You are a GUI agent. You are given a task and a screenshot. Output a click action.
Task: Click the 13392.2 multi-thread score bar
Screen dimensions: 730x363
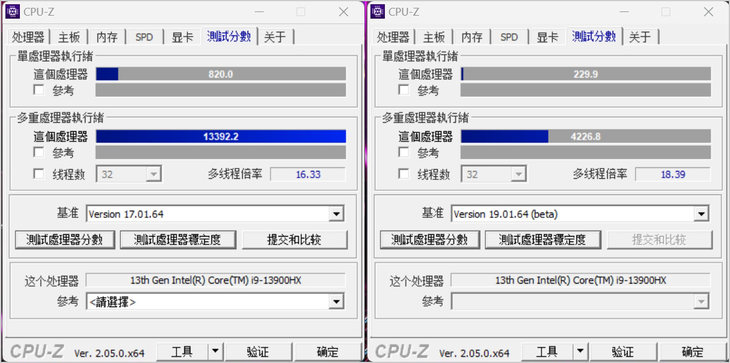(221, 136)
